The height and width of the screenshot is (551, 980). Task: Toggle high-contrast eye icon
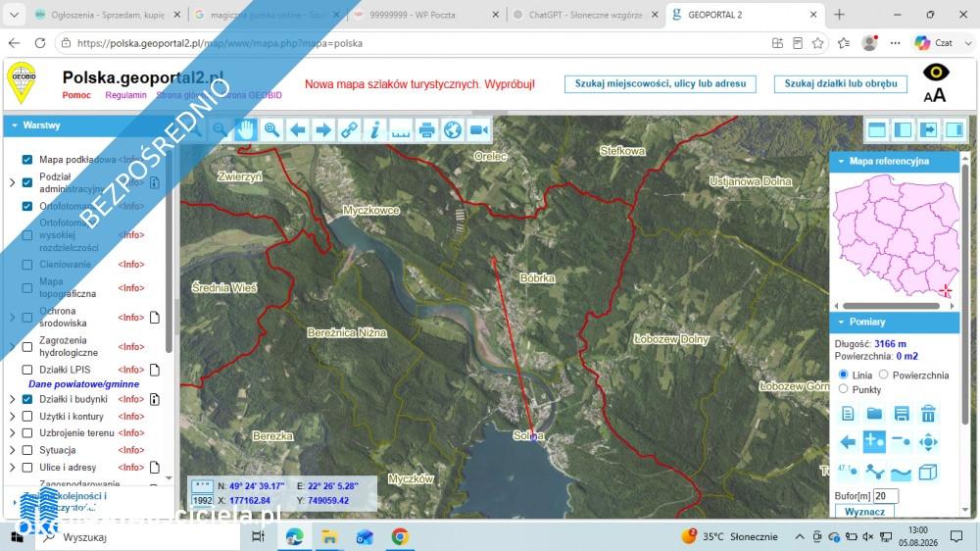coord(936,72)
